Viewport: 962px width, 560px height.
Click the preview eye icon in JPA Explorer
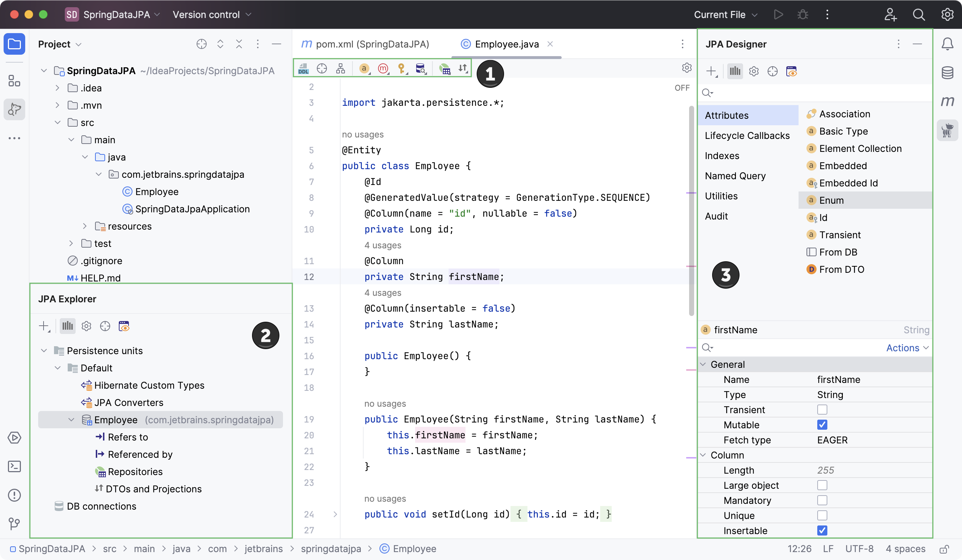coord(124,326)
